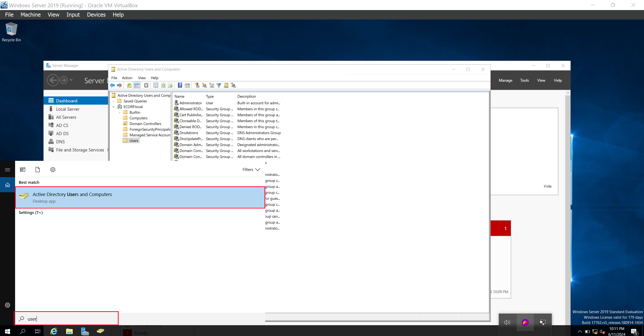644x336 pixels.
Task: Select the Computers container in tree
Action: click(138, 118)
